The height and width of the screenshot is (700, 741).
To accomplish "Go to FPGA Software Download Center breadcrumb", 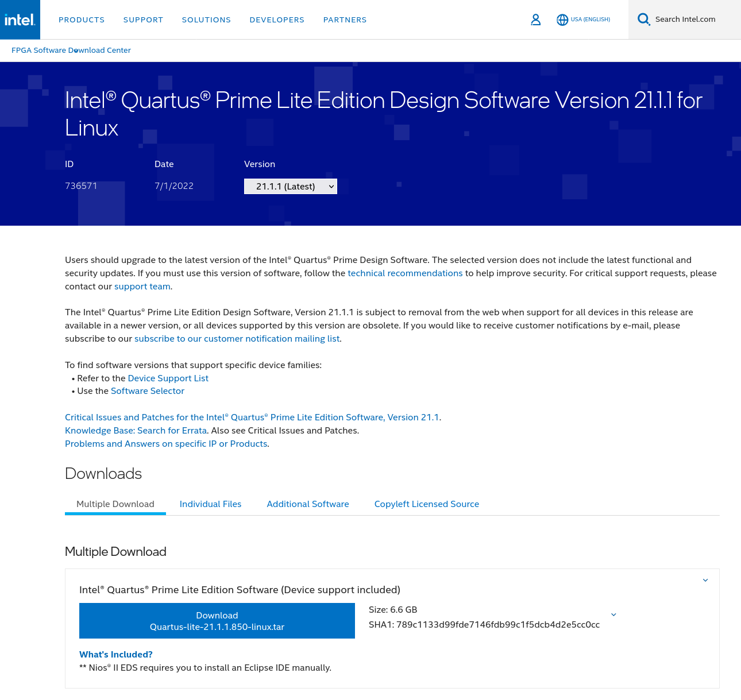I will 71,50.
